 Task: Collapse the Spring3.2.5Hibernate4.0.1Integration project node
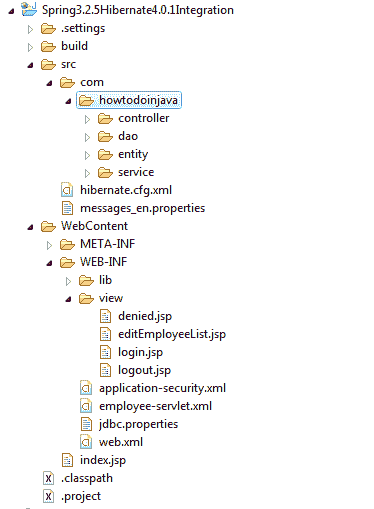pos(12,11)
